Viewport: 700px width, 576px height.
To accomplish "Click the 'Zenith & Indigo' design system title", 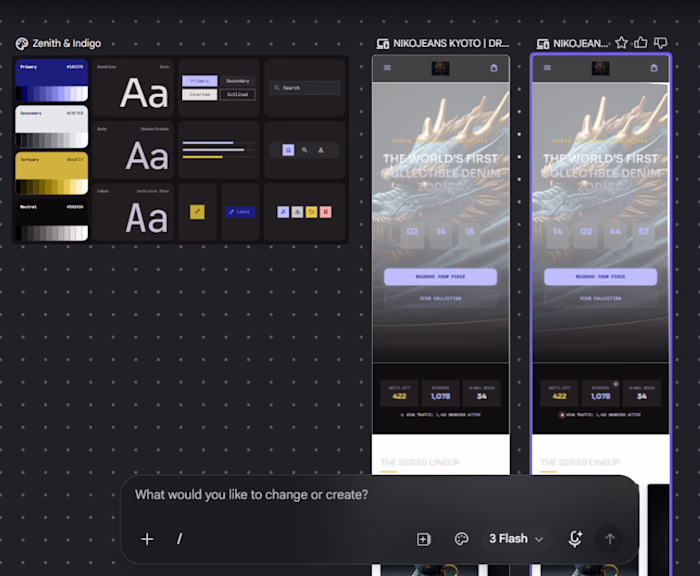I will 67,43.
